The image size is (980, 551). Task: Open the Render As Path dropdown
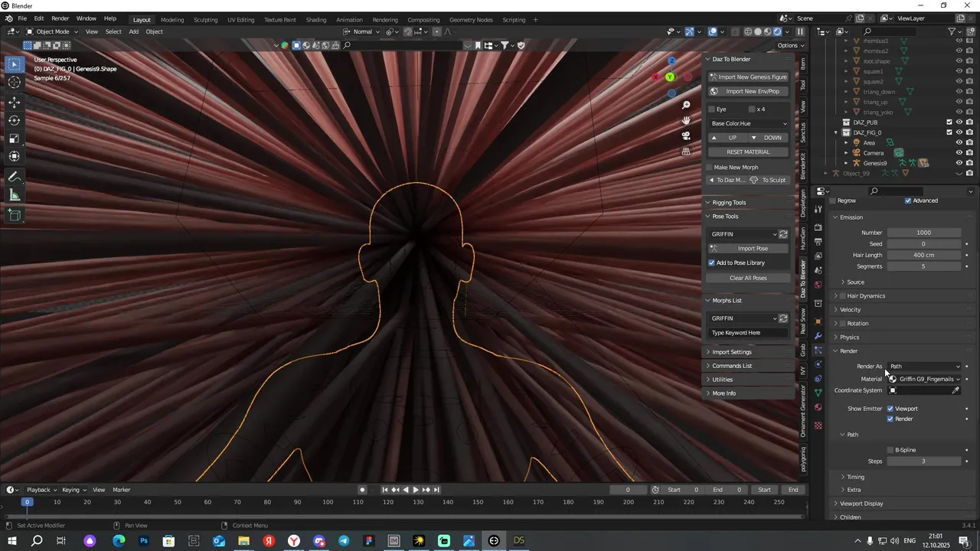(925, 367)
